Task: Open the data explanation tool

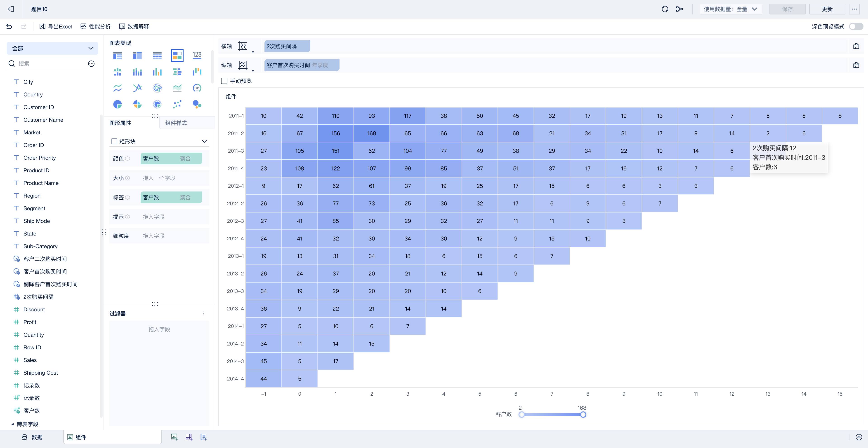Action: point(134,26)
